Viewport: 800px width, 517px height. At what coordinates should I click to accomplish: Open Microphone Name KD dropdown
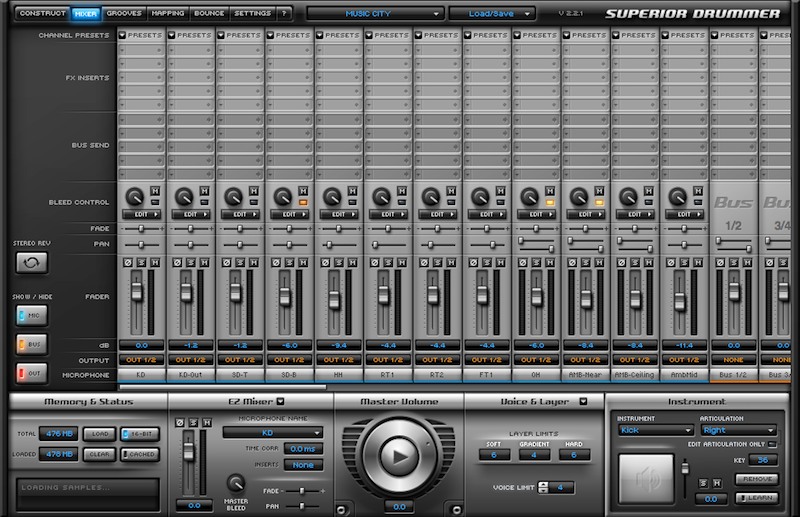point(273,433)
